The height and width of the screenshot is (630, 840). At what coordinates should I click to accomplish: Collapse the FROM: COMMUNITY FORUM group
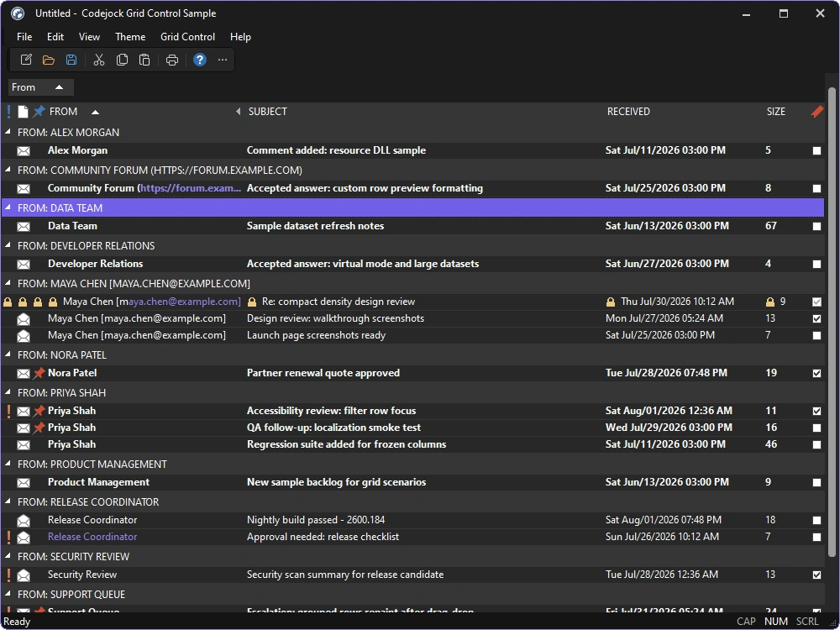coord(8,170)
